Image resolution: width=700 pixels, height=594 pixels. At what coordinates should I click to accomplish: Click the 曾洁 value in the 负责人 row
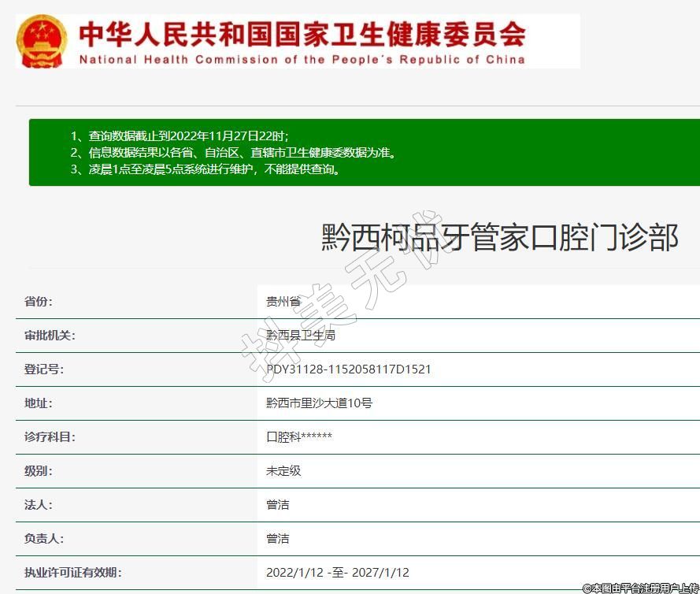[278, 539]
